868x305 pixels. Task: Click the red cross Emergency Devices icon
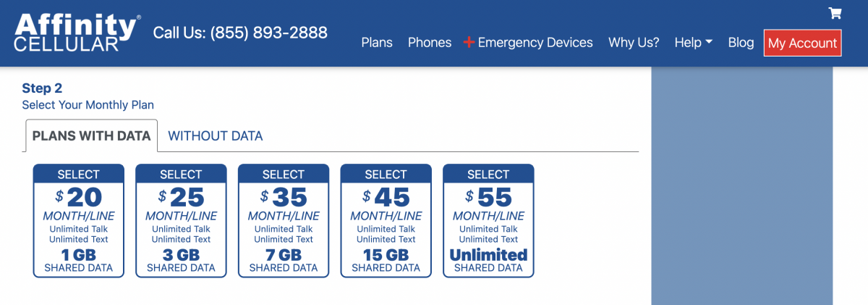click(469, 43)
